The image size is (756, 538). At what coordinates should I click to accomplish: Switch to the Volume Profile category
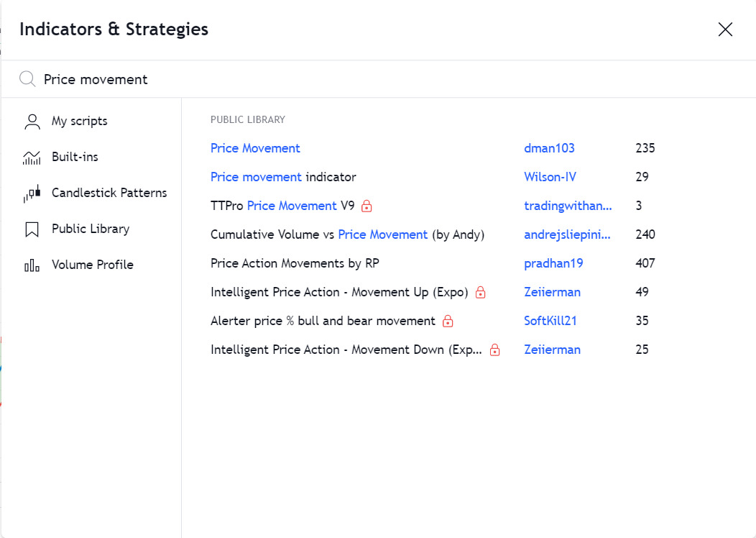93,265
